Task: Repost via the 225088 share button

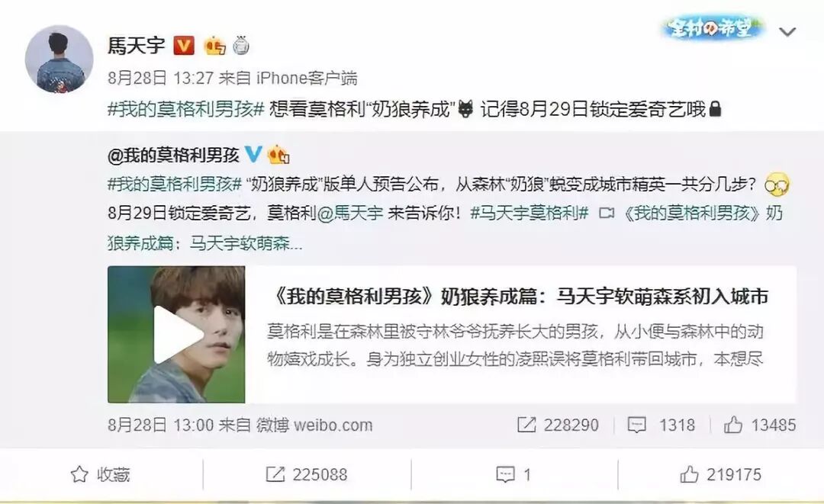Action: [x=307, y=474]
